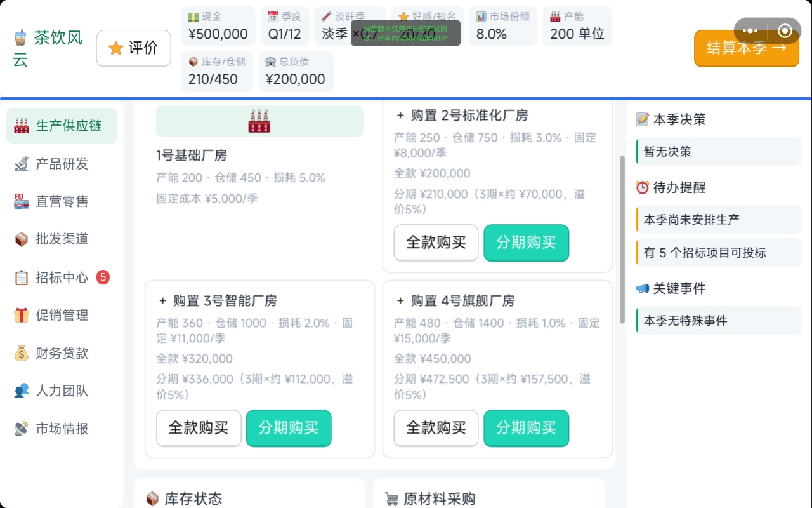The width and height of the screenshot is (812, 508).
Task: Click the memo icon beside 本季决策
Action: point(643,119)
